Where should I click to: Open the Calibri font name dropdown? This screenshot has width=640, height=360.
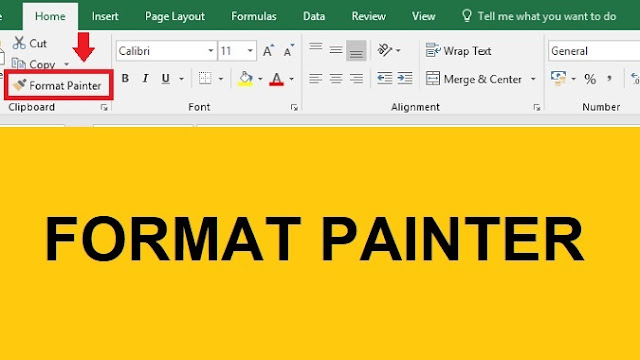tap(211, 51)
